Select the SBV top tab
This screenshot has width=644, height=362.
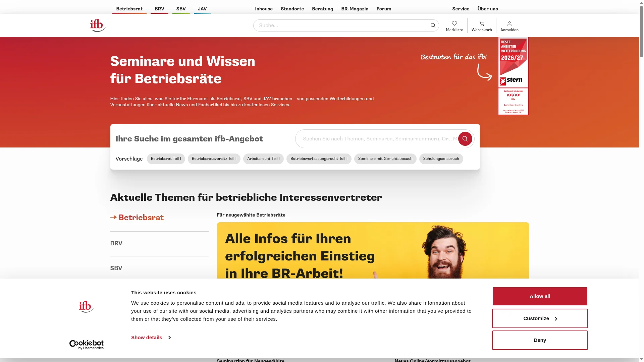[x=181, y=9]
